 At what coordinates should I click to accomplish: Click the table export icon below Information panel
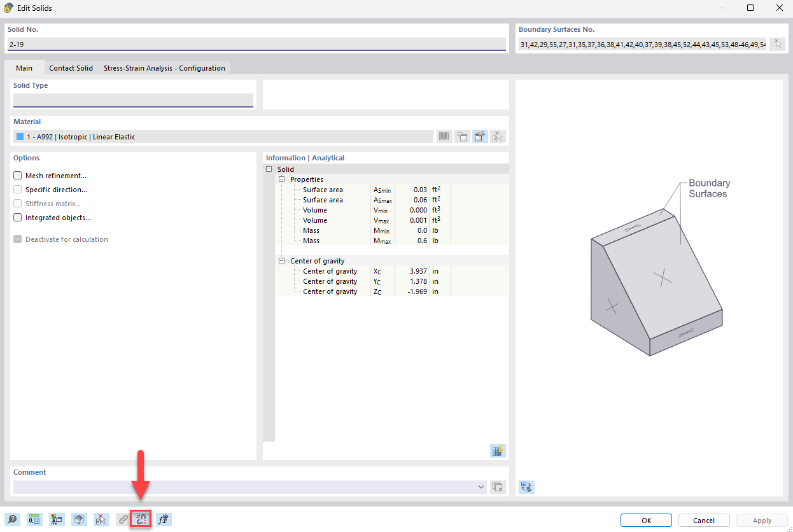tap(498, 451)
